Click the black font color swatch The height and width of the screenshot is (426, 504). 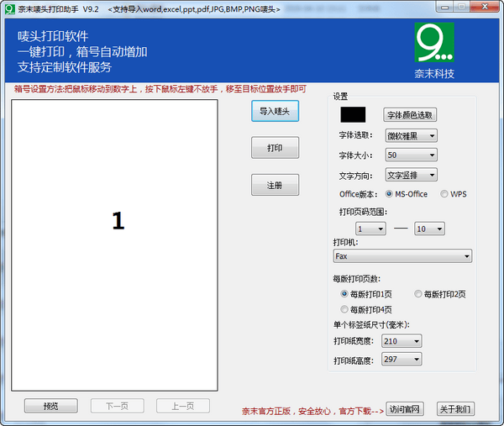(353, 114)
